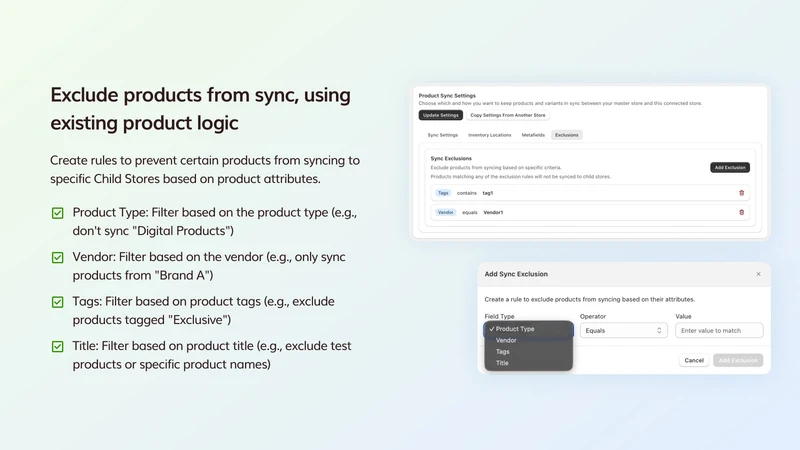The image size is (800, 450).
Task: Open the Operator Equals dropdown
Action: coord(623,331)
